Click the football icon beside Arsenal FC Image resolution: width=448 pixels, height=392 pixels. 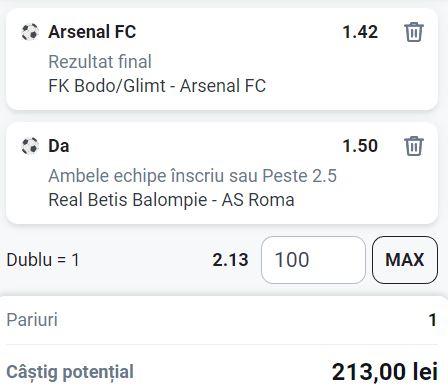[x=30, y=32]
